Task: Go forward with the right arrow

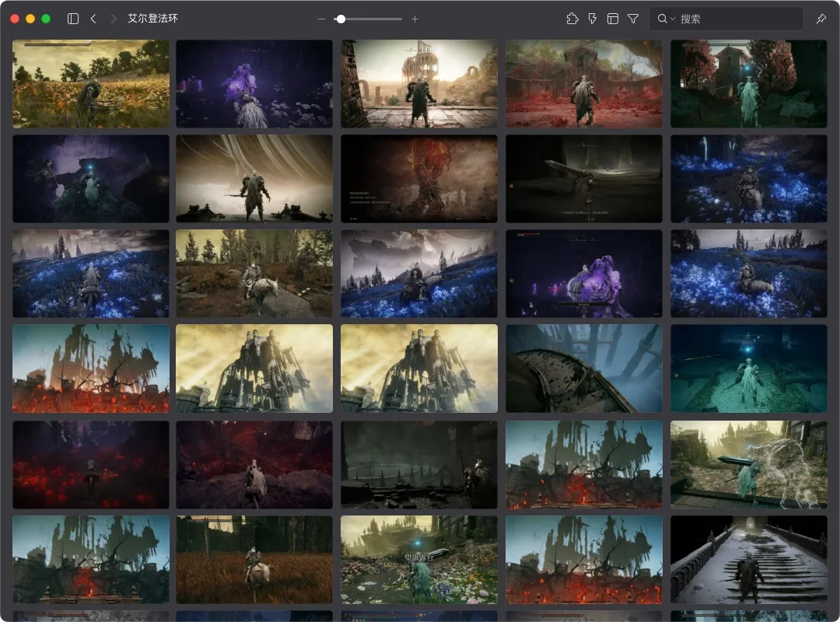Action: click(113, 19)
